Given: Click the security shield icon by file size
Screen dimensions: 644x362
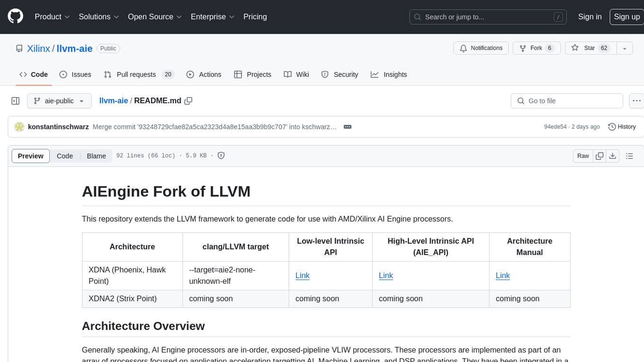Looking at the screenshot, I should [221, 155].
